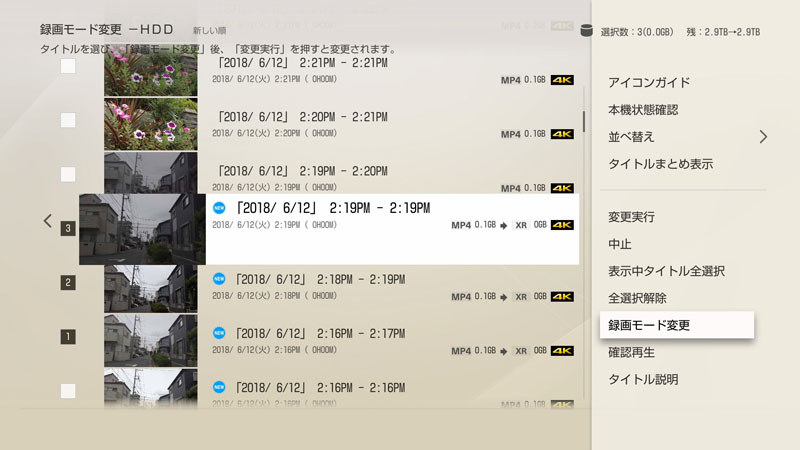Click MP4 0.1GB label on the 2:21PM - 2:21PM row
The image size is (800, 450).
point(523,80)
